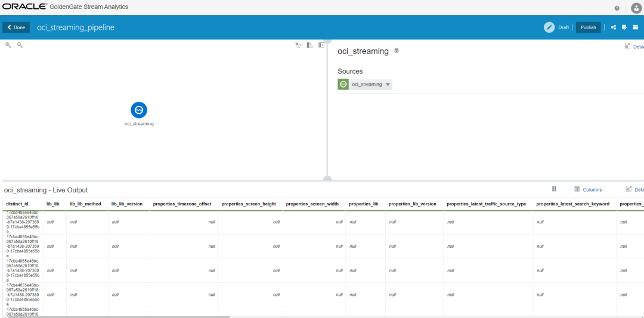Pause the live output stream
The height and width of the screenshot is (318, 644).
pyautogui.click(x=554, y=189)
